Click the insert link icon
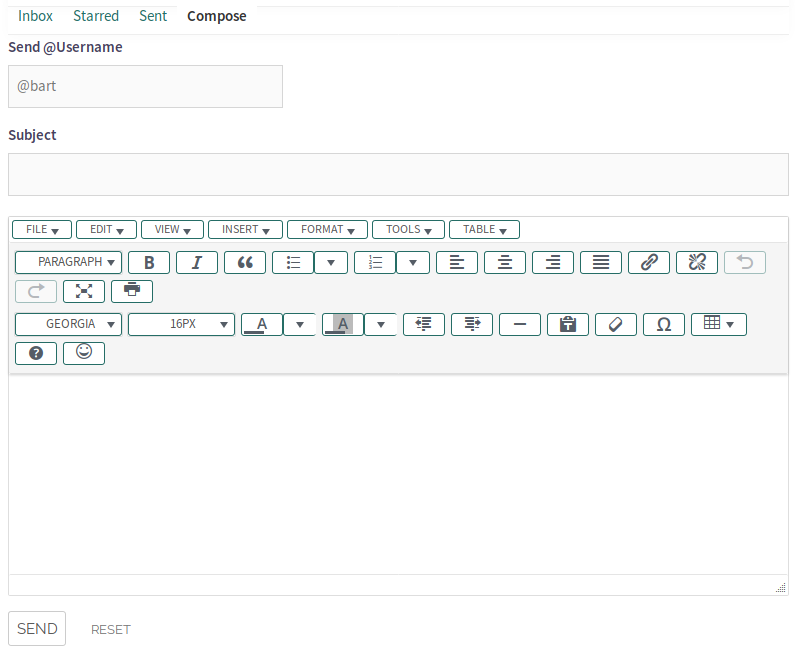The image size is (798, 652). (649, 262)
